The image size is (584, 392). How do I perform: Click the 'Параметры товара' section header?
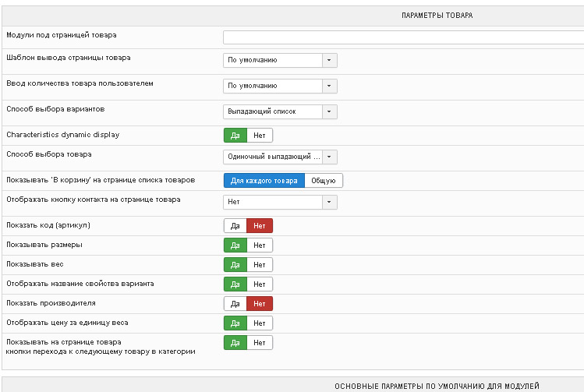click(x=437, y=15)
